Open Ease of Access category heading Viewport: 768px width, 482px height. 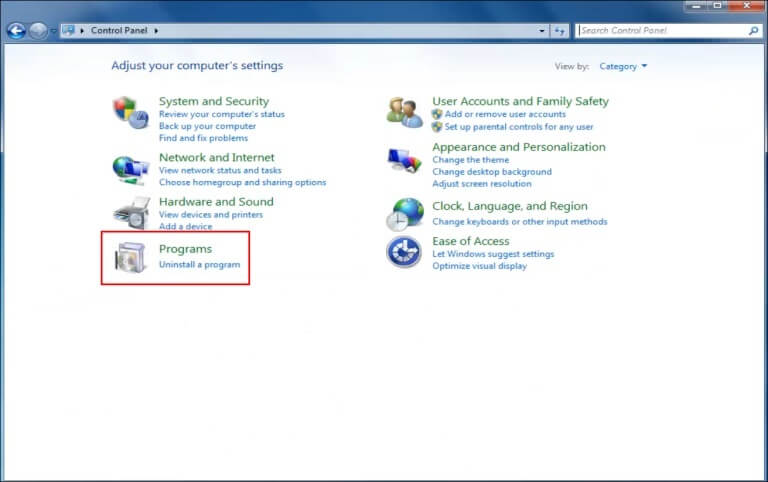point(471,241)
